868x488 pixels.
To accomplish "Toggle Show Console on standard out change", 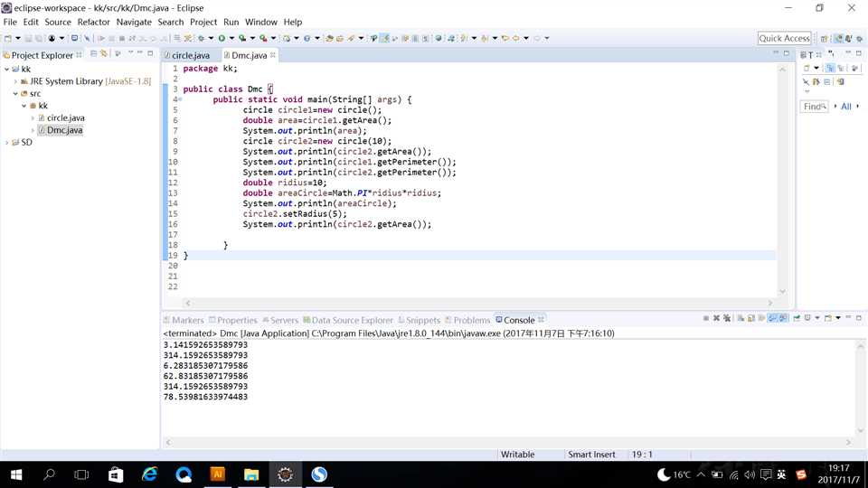I will 773,318.
